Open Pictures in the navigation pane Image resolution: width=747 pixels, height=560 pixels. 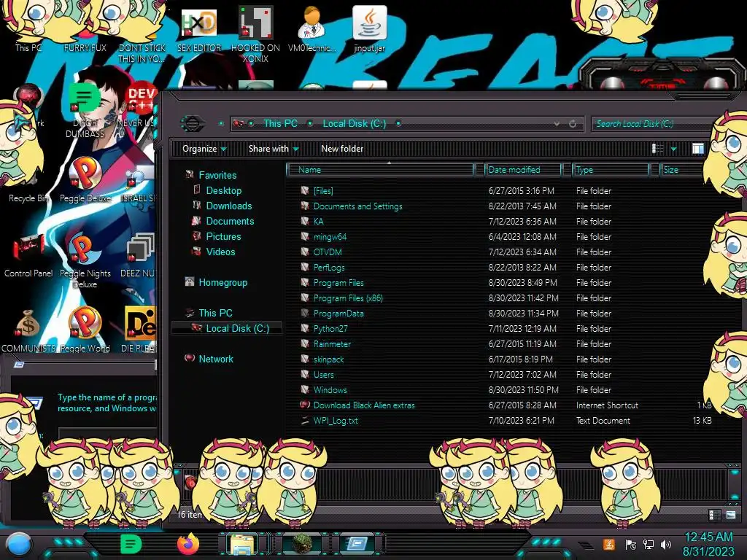click(x=223, y=236)
